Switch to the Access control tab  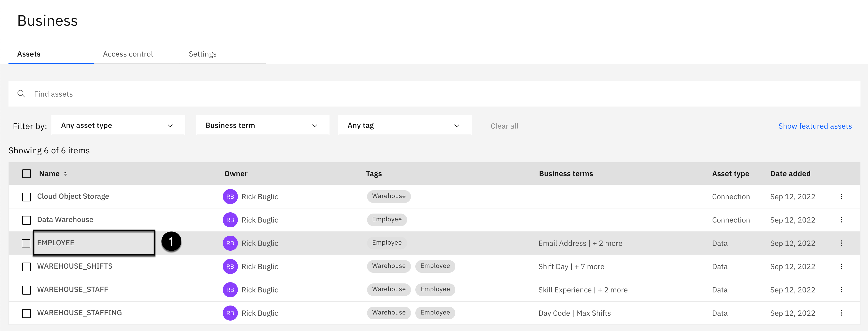[128, 54]
